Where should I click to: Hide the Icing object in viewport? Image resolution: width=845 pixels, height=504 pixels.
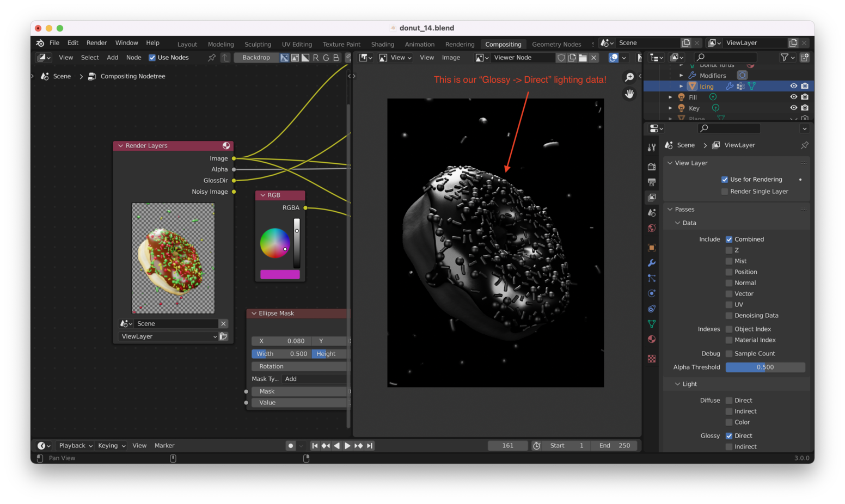point(793,86)
